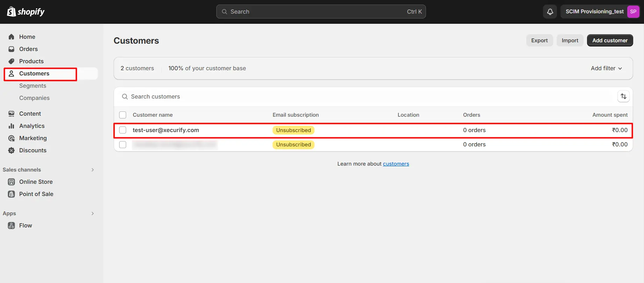Click the magnifier in top Search bar

coord(224,12)
